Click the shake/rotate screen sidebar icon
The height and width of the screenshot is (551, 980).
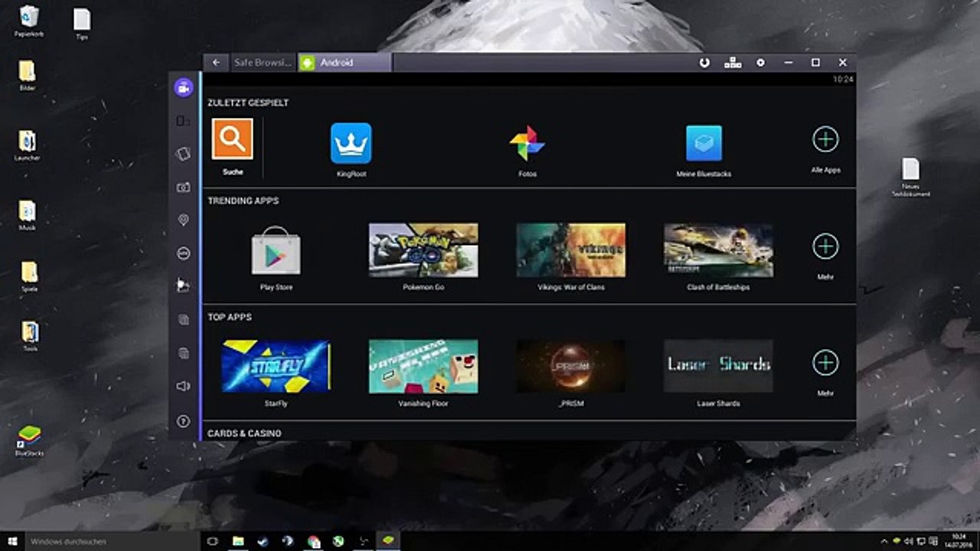[183, 154]
